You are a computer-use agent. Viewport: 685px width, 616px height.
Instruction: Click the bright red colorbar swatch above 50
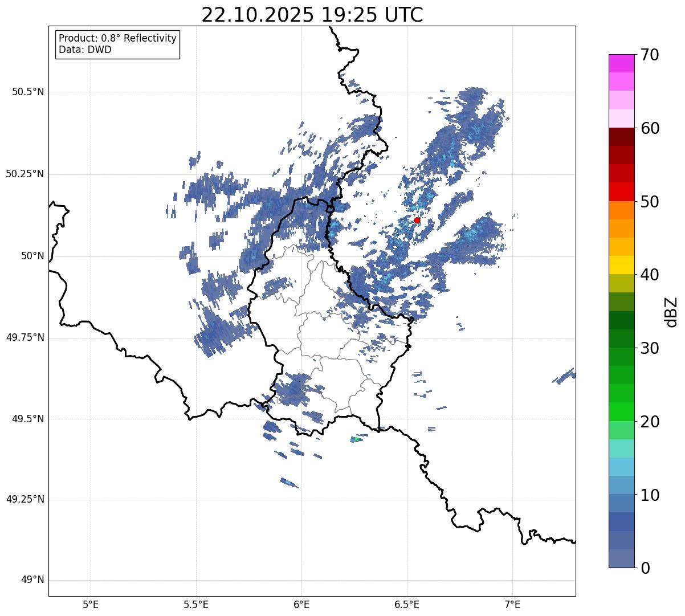tap(621, 191)
